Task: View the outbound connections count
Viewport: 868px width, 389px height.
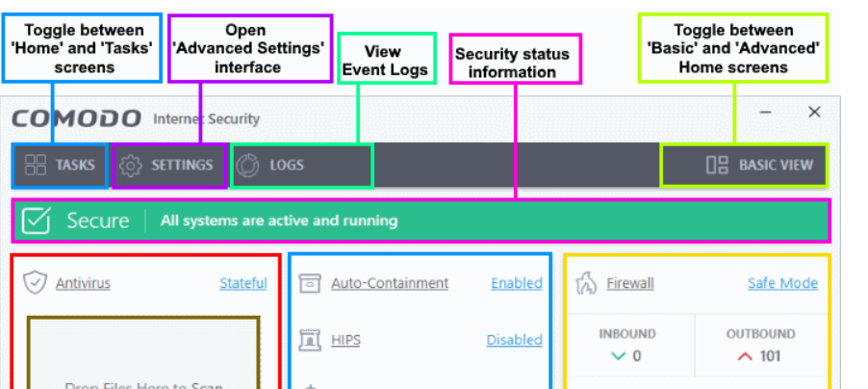Action: pyautogui.click(x=760, y=356)
